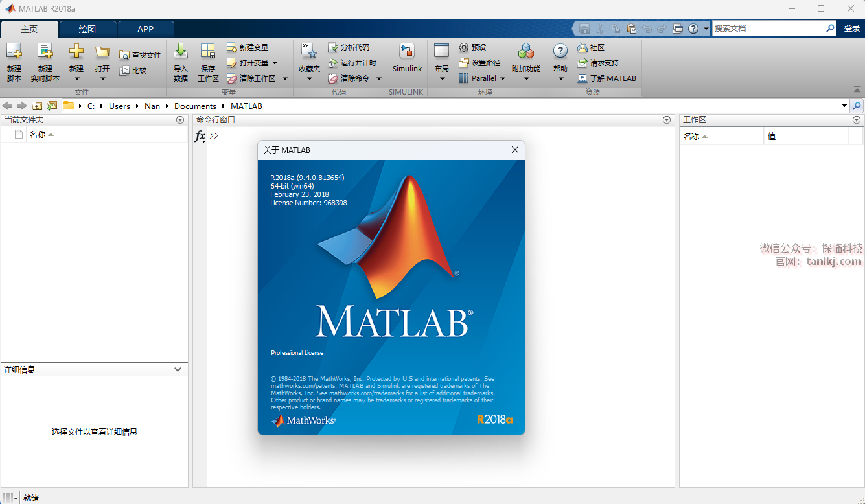Expand the 布局 layout dropdown

click(x=442, y=79)
